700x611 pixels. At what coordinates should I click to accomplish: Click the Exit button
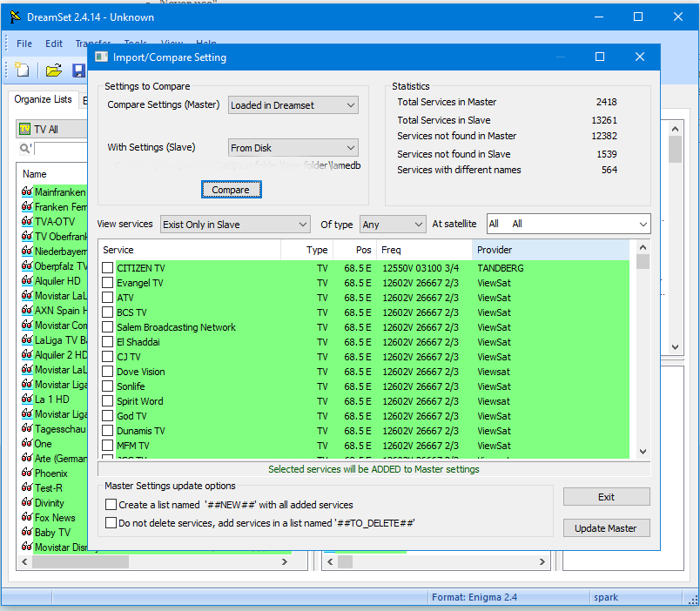click(606, 497)
